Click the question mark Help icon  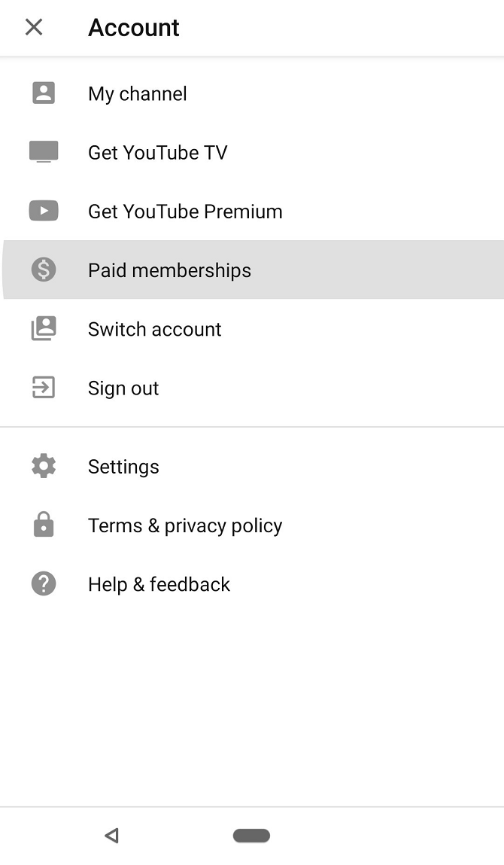click(44, 583)
